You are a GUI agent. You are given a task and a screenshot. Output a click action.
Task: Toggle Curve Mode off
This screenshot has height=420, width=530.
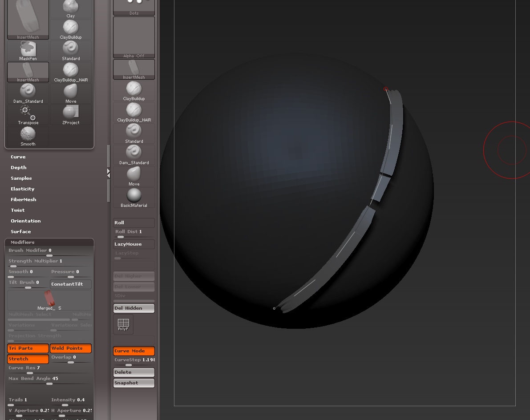tap(134, 351)
